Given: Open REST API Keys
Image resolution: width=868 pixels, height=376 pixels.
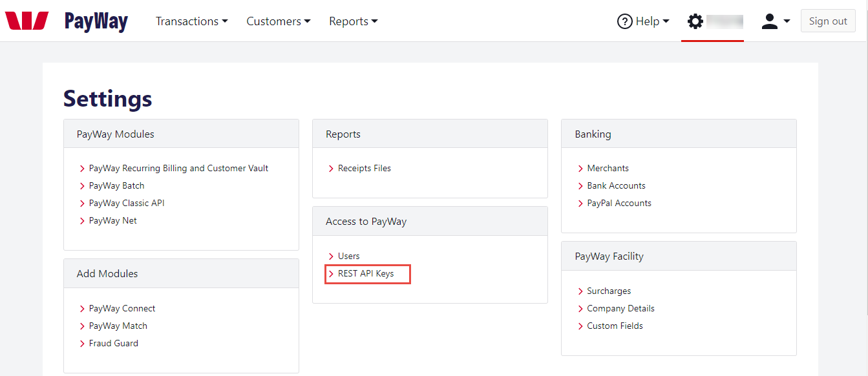Looking at the screenshot, I should [x=366, y=273].
